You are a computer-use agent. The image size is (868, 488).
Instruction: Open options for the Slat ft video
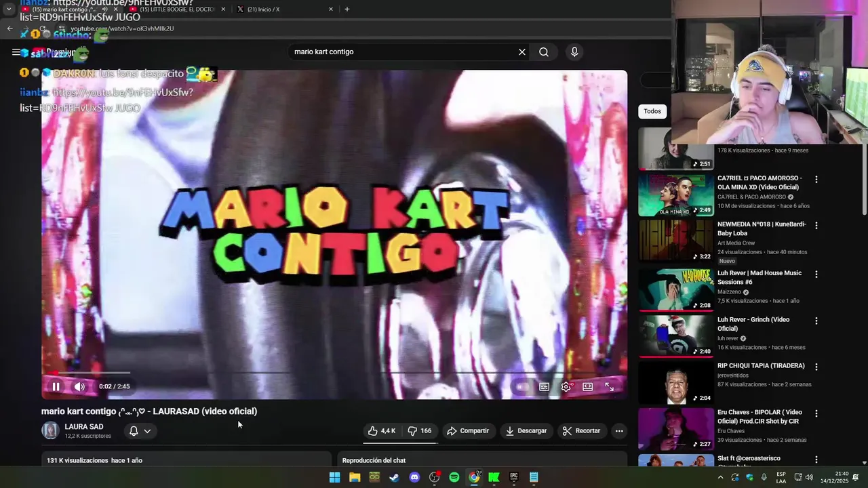pos(816,460)
